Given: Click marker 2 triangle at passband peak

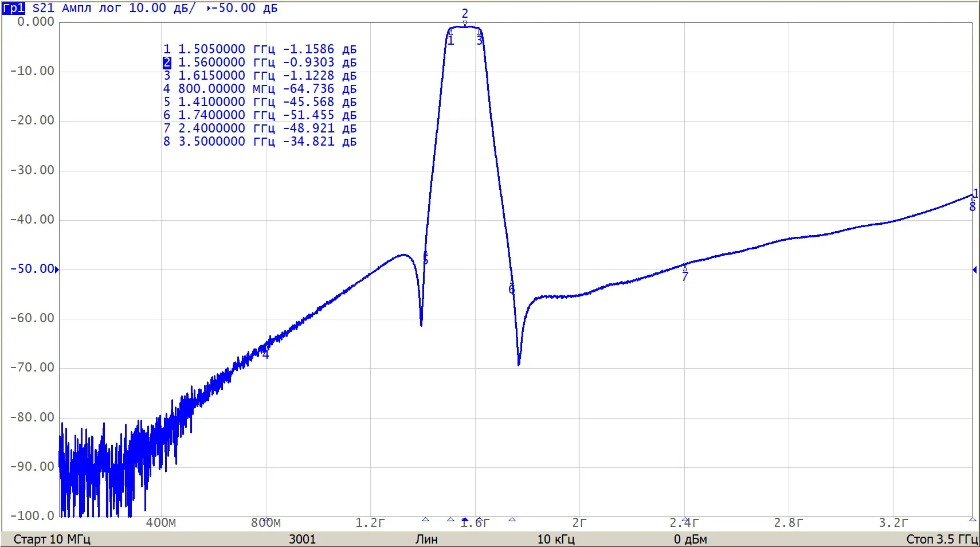Looking at the screenshot, I should (465, 24).
